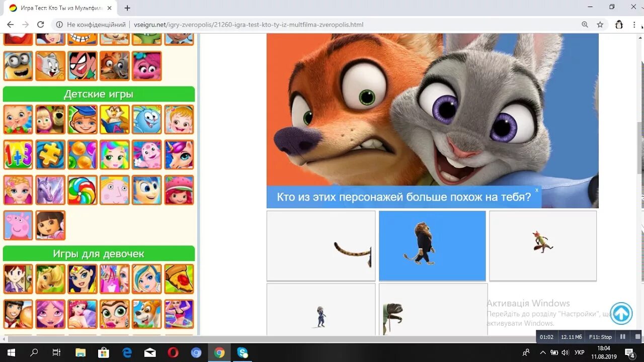Open the Tom and Jerry mouse game

tap(50, 66)
